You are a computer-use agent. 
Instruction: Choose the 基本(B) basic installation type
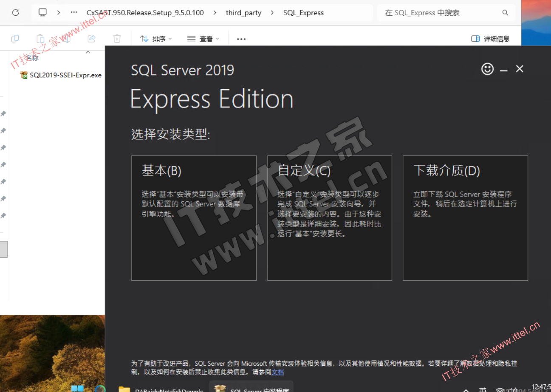[194, 218]
